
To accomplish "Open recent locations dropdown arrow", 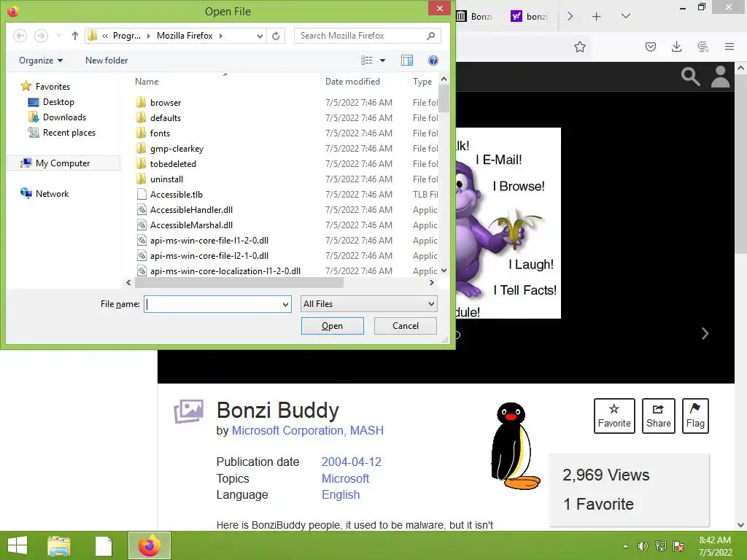I will 58,36.
